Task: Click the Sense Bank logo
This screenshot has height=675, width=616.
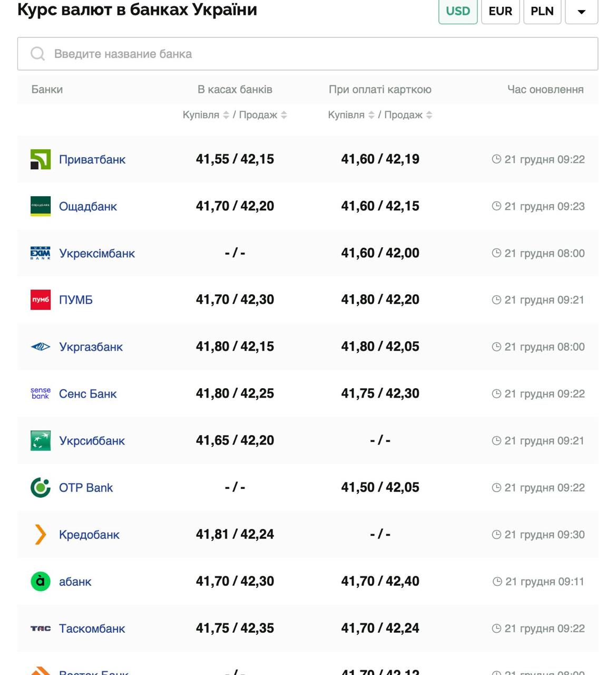Action: coord(41,393)
